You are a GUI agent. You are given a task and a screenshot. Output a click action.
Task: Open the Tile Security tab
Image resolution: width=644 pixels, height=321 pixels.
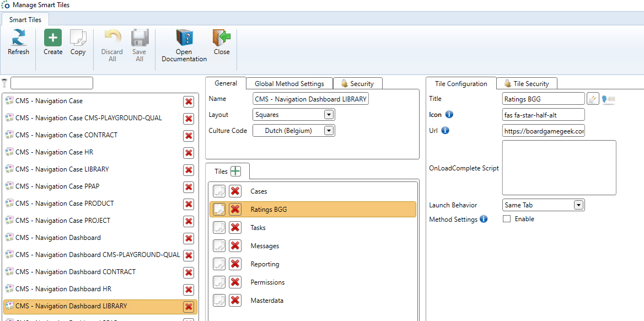coord(527,83)
